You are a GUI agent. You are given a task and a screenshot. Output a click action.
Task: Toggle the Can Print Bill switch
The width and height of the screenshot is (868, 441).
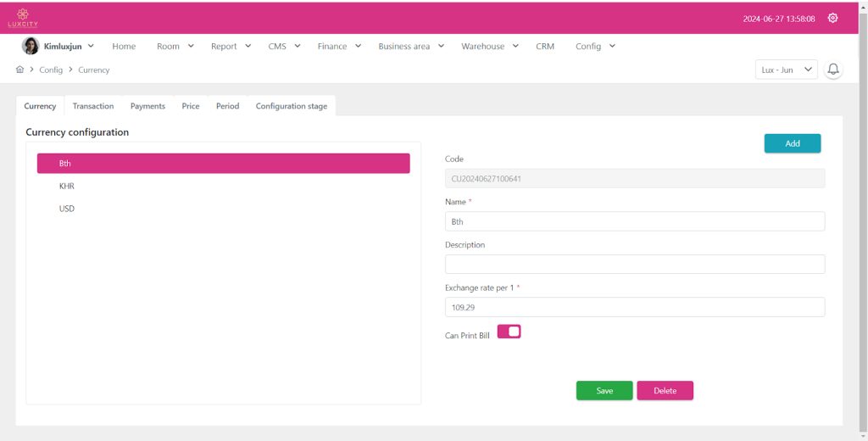(x=509, y=332)
